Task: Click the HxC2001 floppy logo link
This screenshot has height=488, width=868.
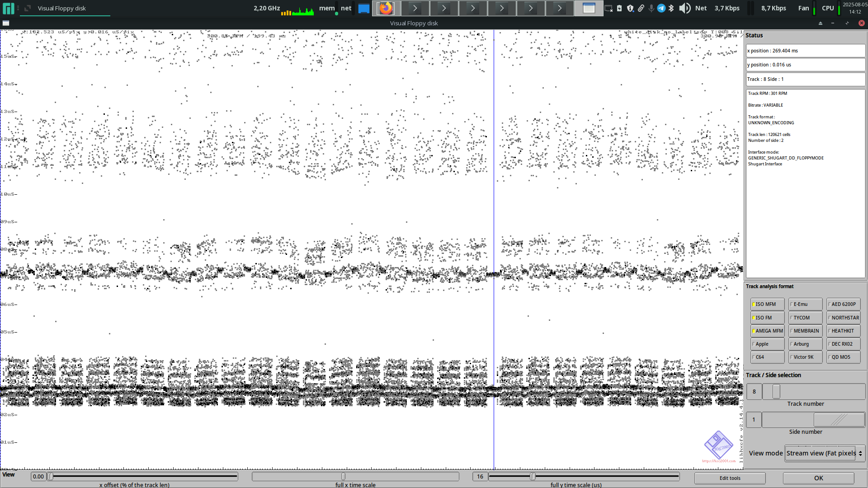Action: [x=719, y=446]
